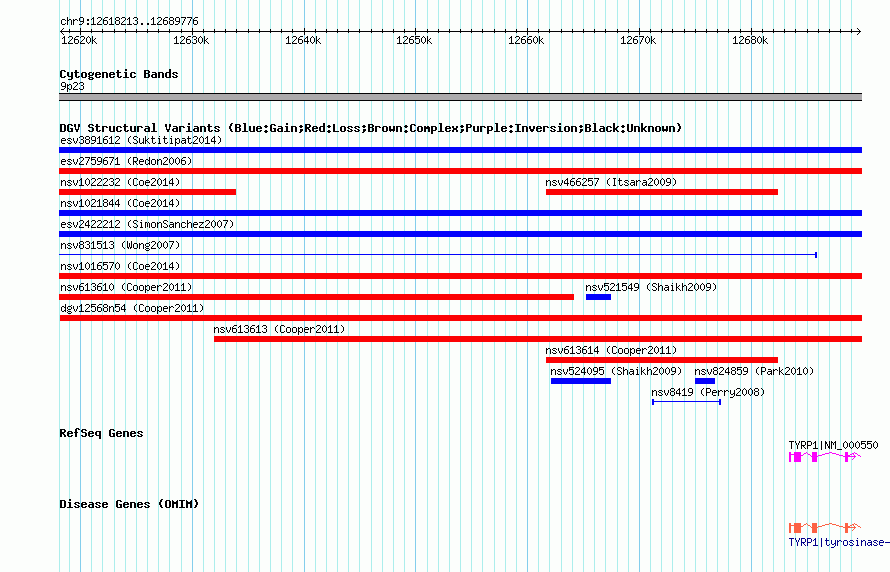Select the small blue nsv824859 bar
This screenshot has width=890, height=572.
(705, 381)
